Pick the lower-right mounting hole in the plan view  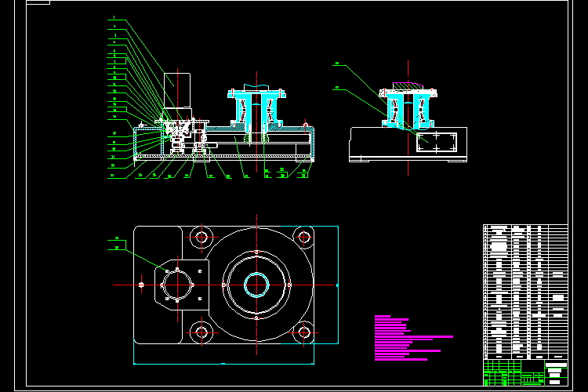(303, 332)
